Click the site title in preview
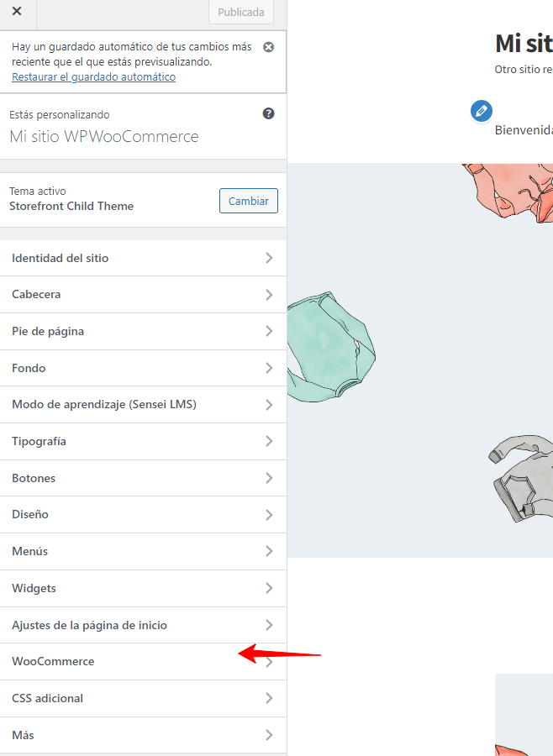The height and width of the screenshot is (756, 553). pyautogui.click(x=524, y=44)
